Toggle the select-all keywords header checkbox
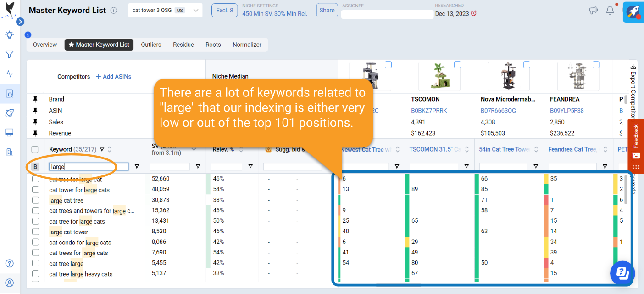 click(35, 149)
